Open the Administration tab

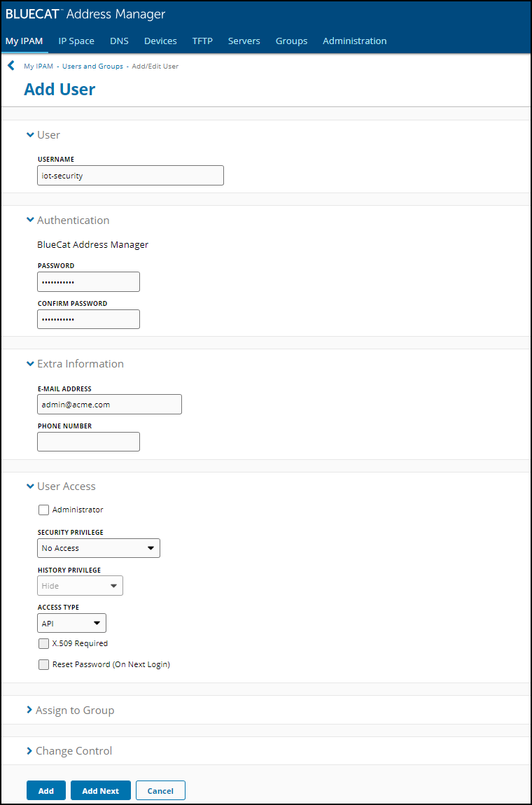[x=354, y=41]
